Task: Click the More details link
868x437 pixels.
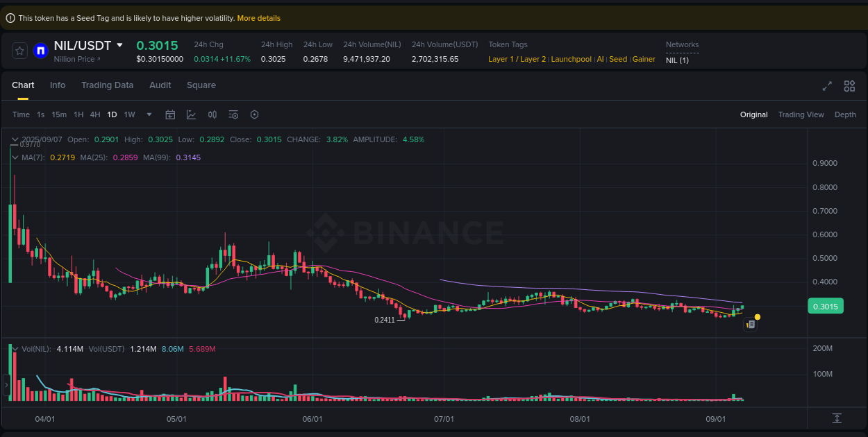Action: click(x=259, y=17)
